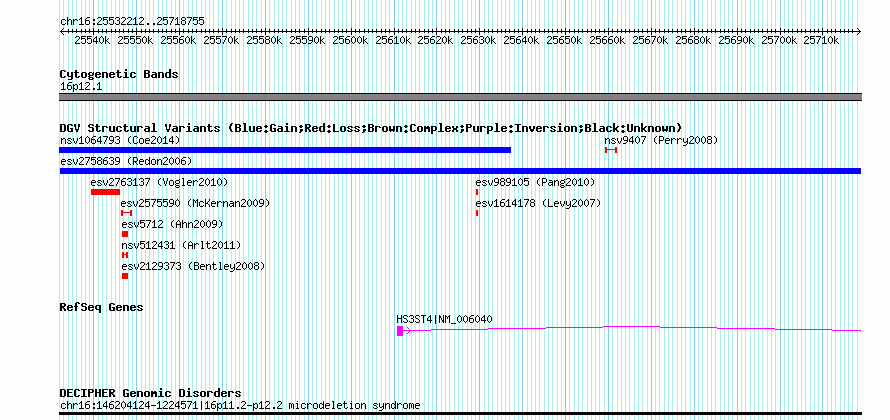Open the nsv512431 (Arlt2011) label
The image size is (890, 420).
[181, 245]
